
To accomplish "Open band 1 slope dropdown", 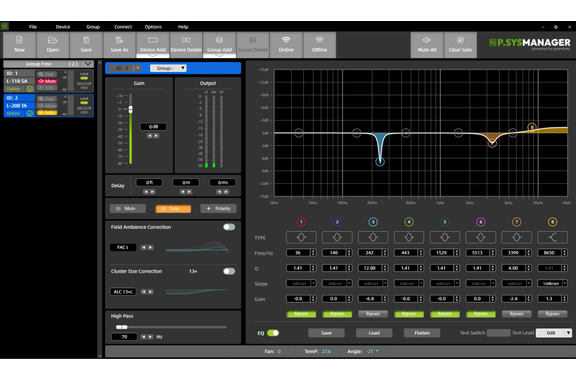I will 301,283.
